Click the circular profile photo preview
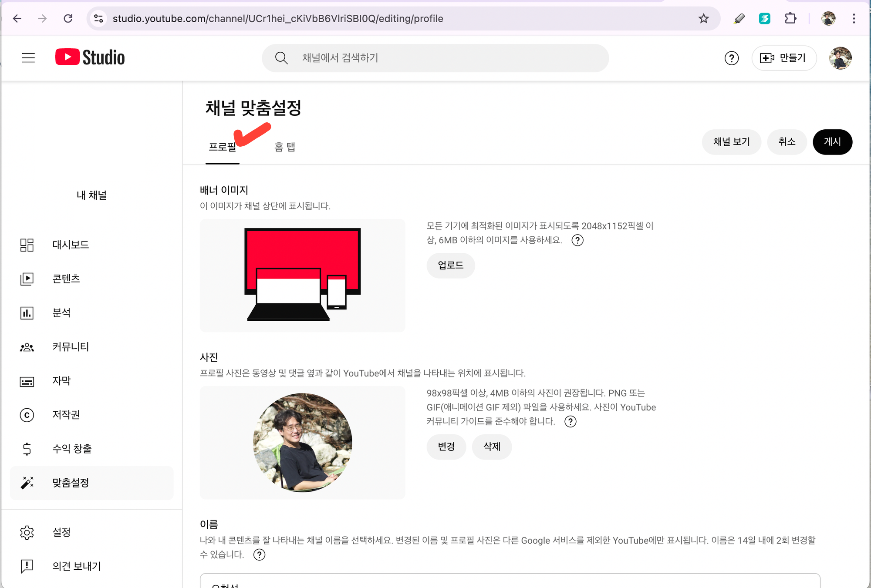871x588 pixels. pos(302,443)
